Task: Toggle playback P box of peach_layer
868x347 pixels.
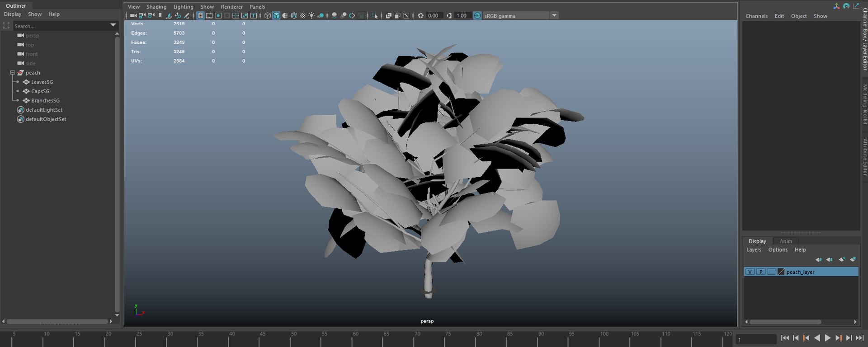Action: [761, 272]
